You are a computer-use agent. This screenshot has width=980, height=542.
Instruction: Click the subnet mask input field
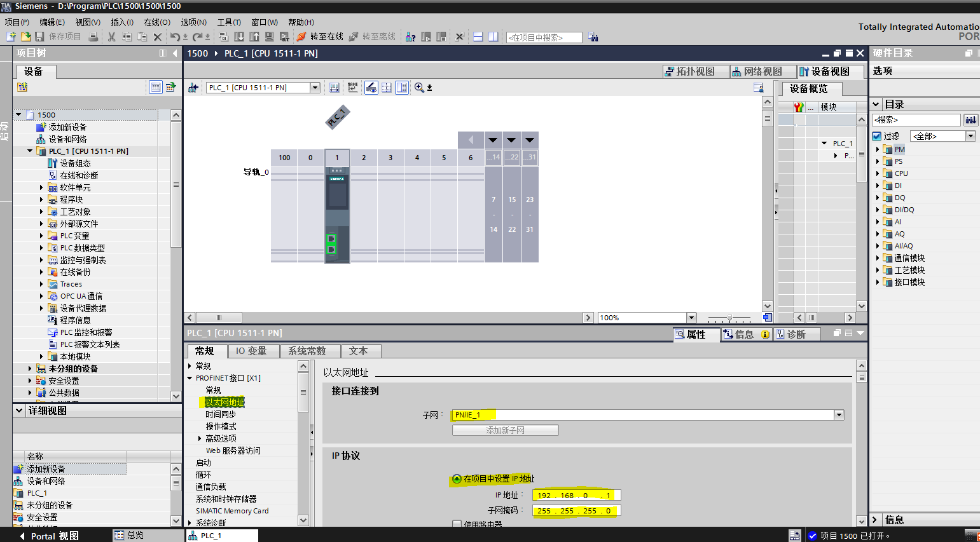576,511
